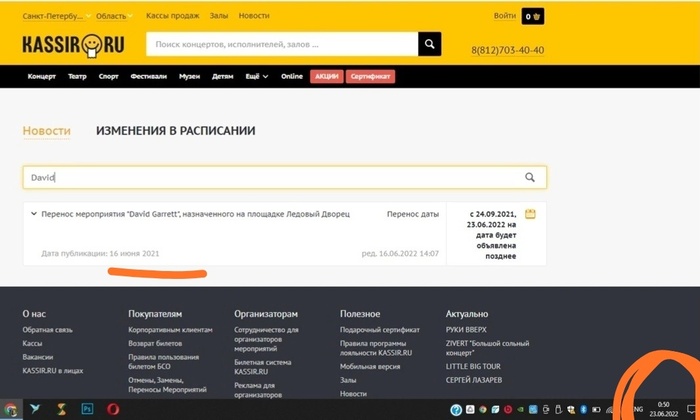Click phone number 8(812)703-40-40
Image resolution: width=700 pixels, height=420 pixels.
tap(508, 50)
